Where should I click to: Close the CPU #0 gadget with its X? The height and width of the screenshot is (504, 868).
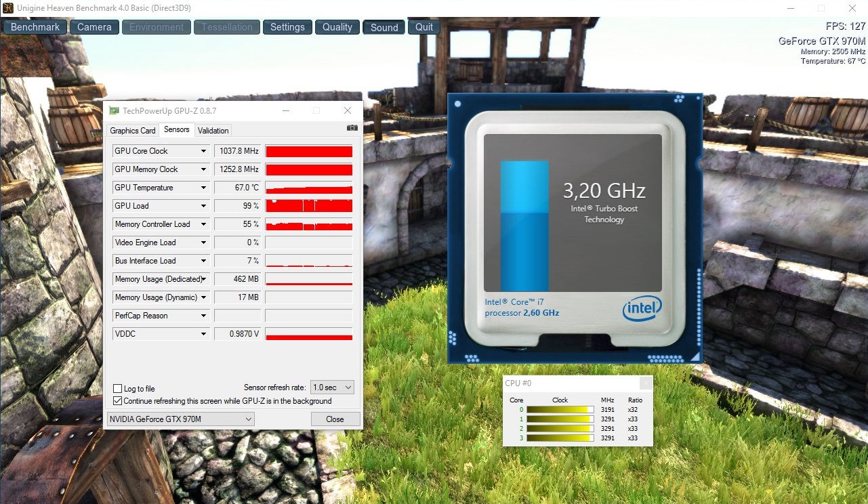click(646, 383)
